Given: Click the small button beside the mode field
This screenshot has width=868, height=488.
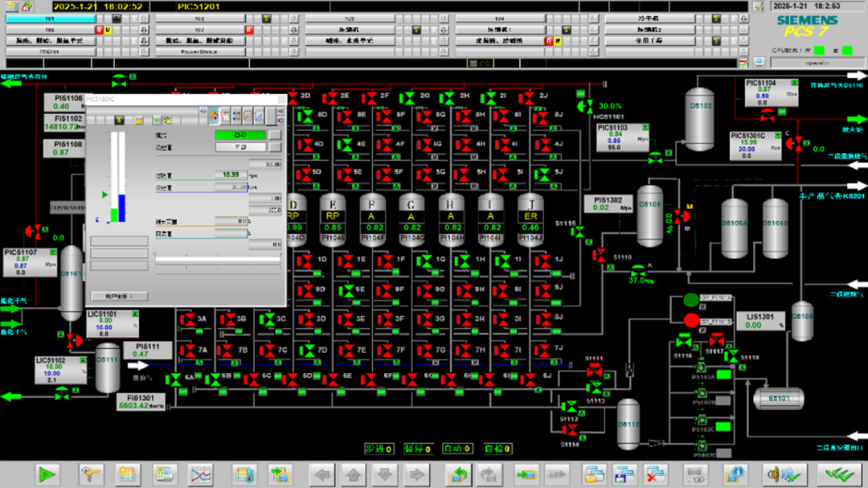Looking at the screenshot, I should tap(275, 135).
